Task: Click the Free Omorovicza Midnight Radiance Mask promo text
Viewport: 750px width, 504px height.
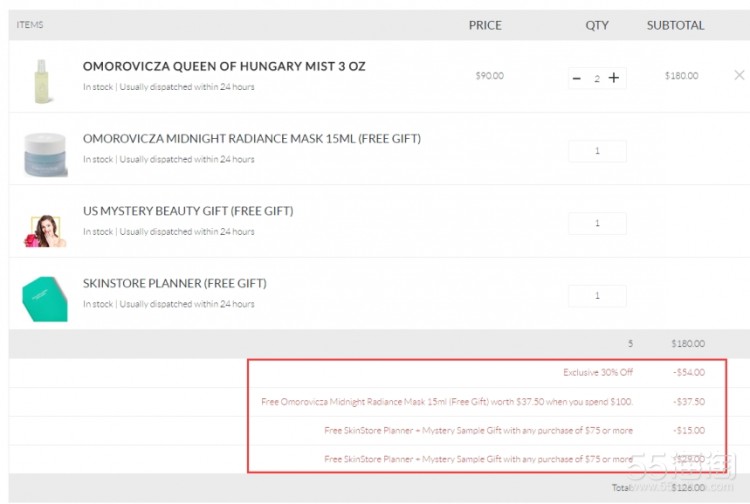Action: click(x=447, y=402)
